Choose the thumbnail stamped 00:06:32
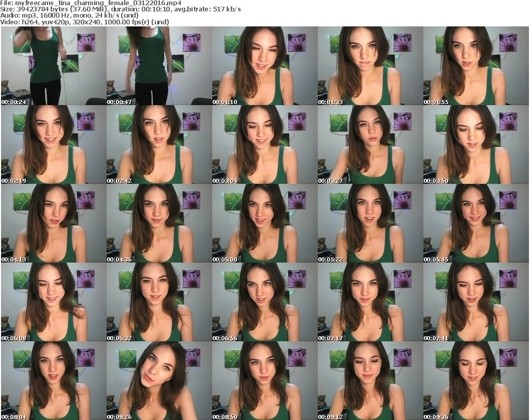 [x=159, y=302]
